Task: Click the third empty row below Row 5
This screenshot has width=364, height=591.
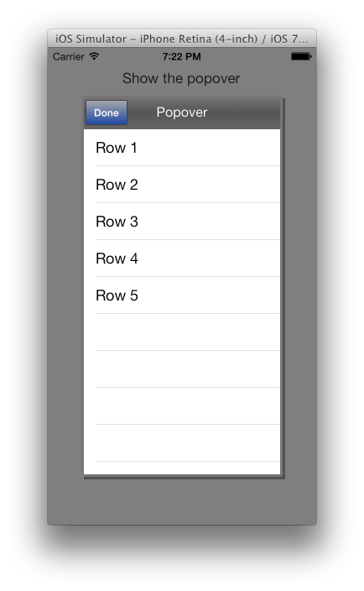Action: click(x=182, y=406)
